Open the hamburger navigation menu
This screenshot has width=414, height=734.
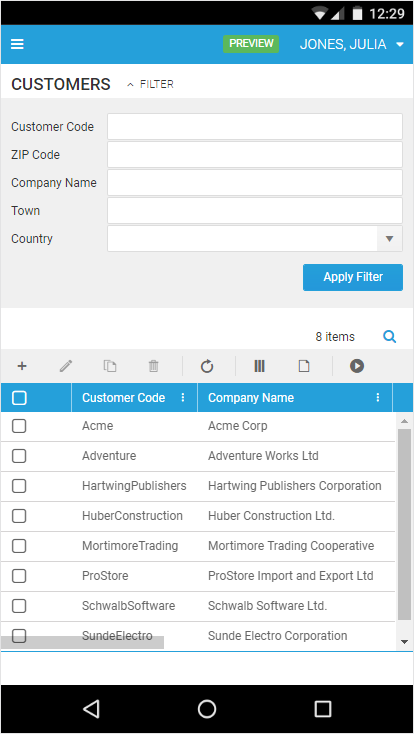[17, 44]
